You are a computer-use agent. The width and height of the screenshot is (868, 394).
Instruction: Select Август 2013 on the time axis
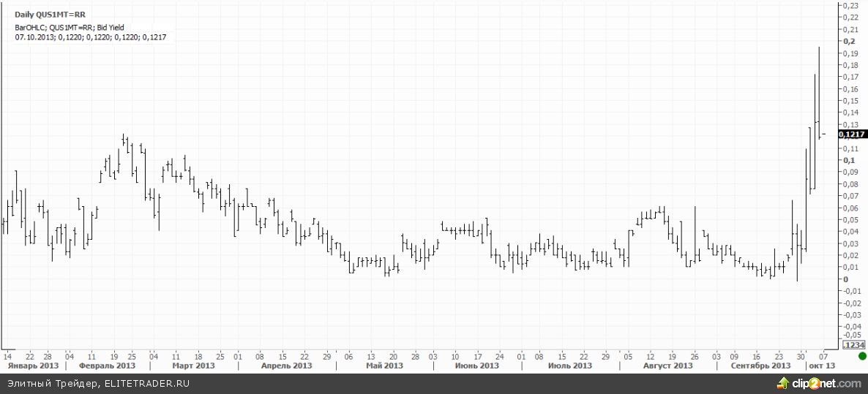point(667,365)
